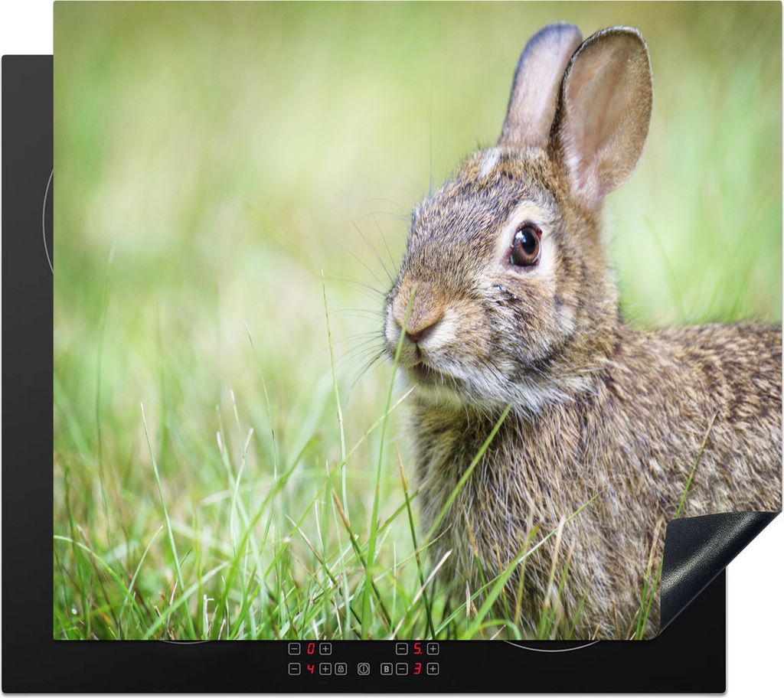
Task: Activate the B boost button
Action: point(387,669)
